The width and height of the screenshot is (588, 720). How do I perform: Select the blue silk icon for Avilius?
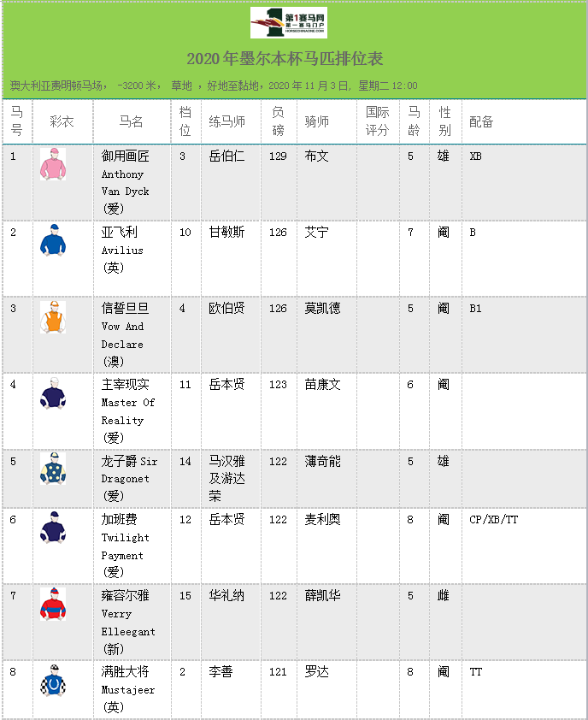coord(53,240)
